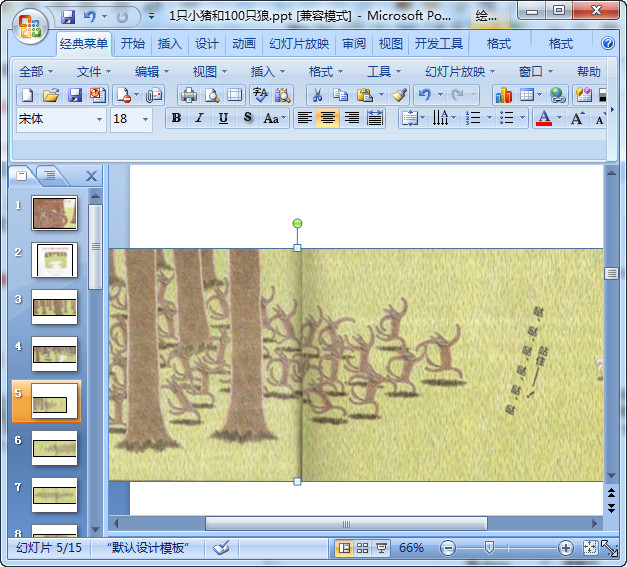Viewport: 627px width, 567px height.
Task: Open a file with the folder icon
Action: [x=51, y=95]
